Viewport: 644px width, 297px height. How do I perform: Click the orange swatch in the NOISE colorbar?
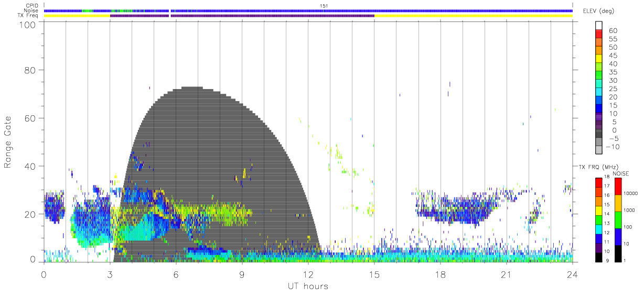tap(618, 203)
